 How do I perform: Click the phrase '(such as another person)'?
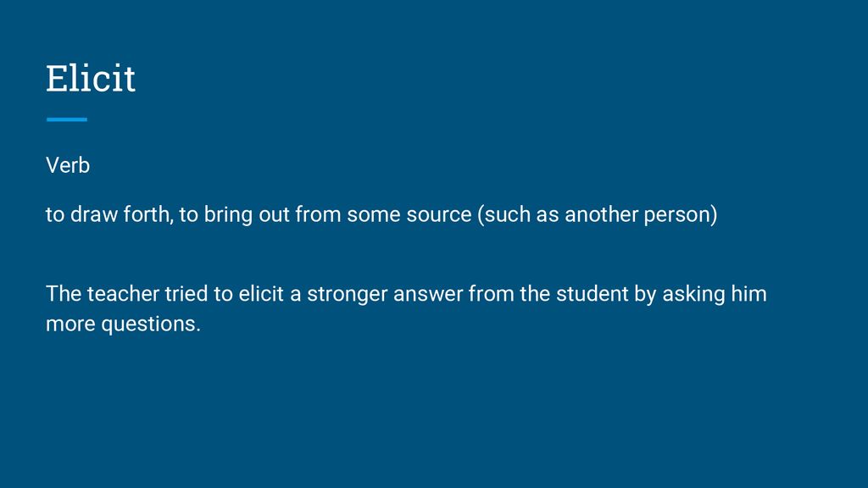pyautogui.click(x=598, y=214)
